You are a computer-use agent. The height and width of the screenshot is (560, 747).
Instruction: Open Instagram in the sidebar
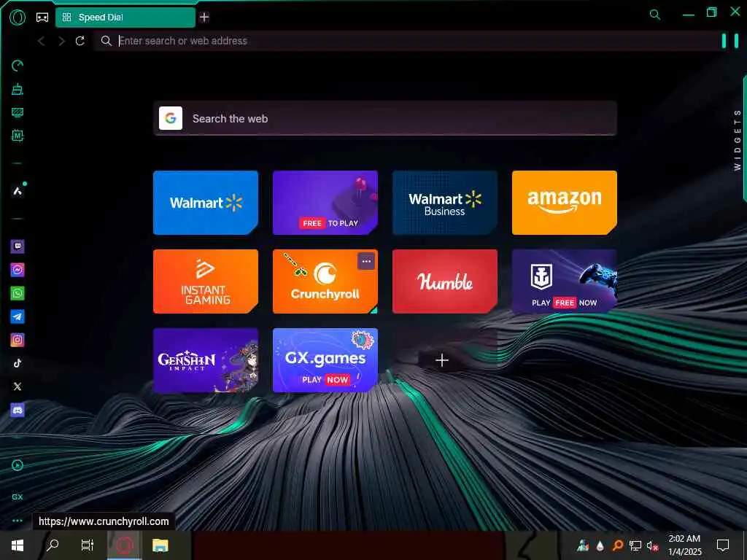pyautogui.click(x=18, y=340)
